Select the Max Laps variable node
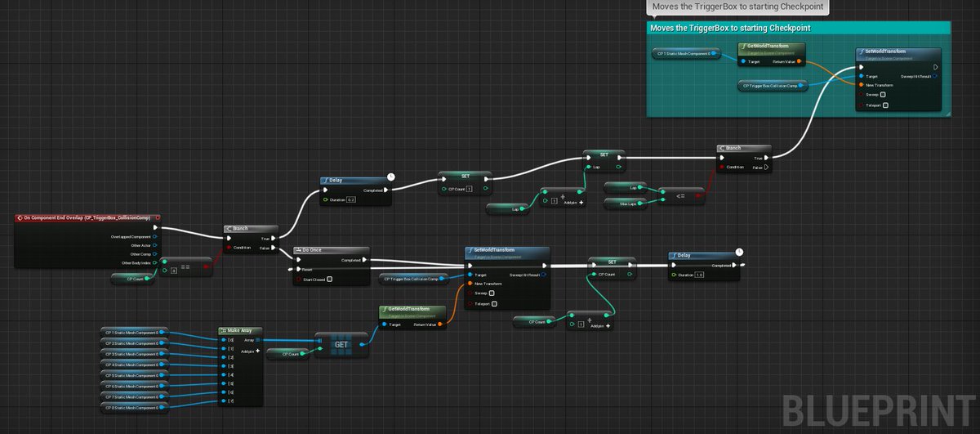This screenshot has width=980, height=434. tap(626, 203)
